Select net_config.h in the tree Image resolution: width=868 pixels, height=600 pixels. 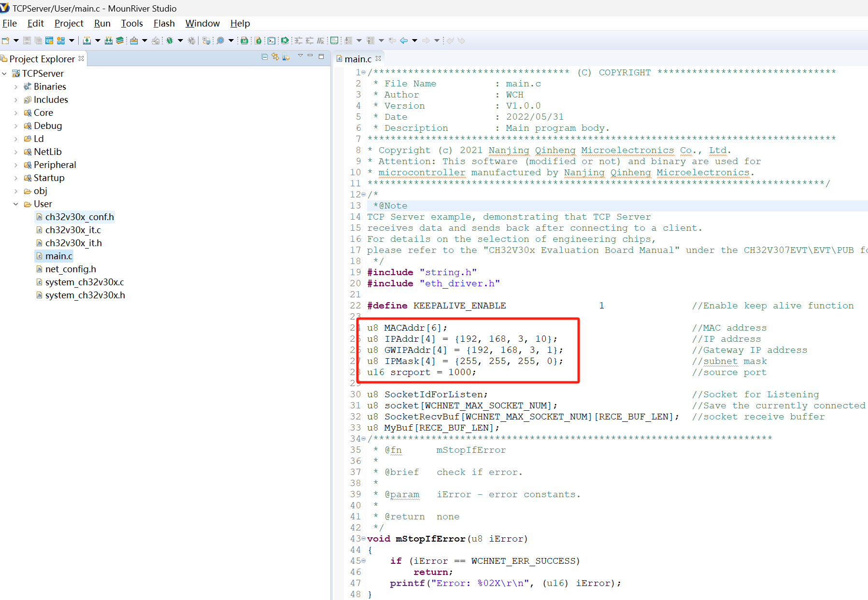tap(66, 269)
